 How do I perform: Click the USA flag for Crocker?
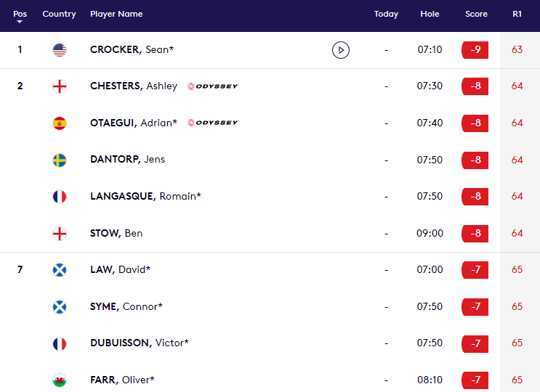click(60, 50)
